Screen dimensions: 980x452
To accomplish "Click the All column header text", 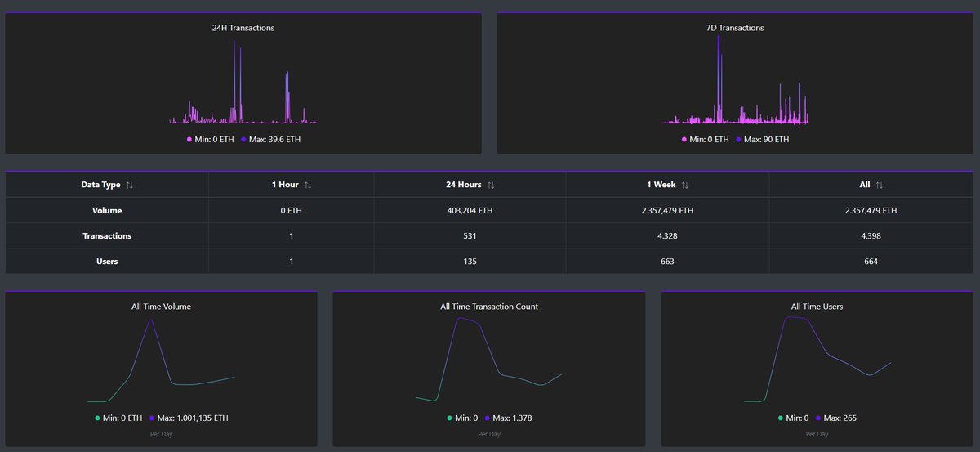I will 864,185.
